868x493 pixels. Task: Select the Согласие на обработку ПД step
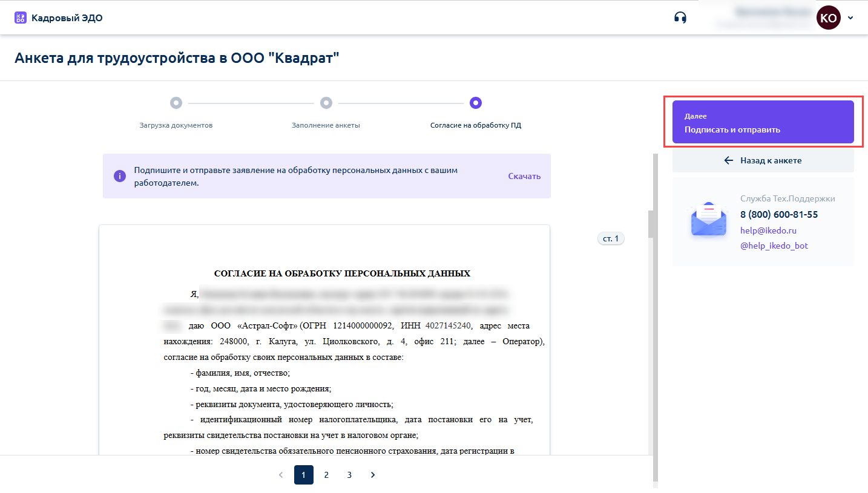[x=476, y=103]
